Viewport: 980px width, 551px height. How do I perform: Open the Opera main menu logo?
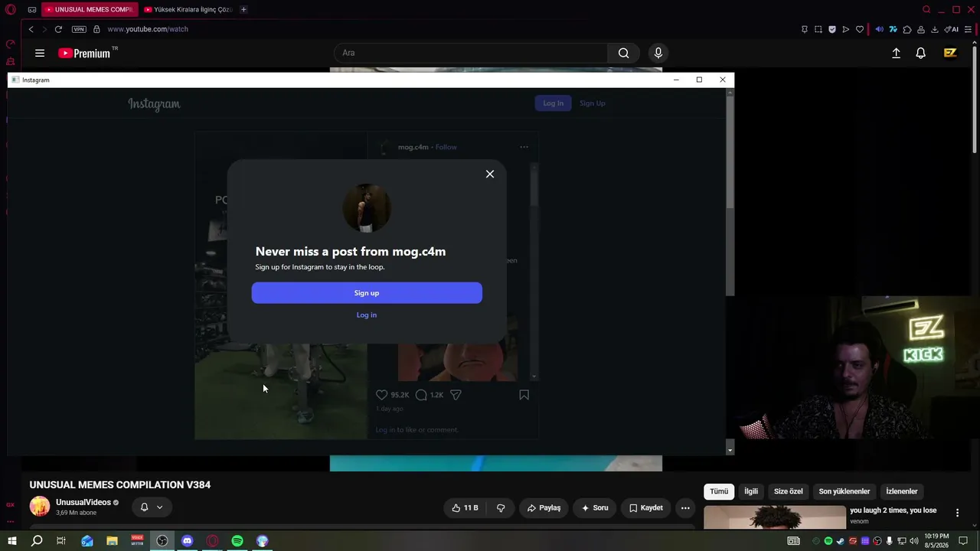11,10
